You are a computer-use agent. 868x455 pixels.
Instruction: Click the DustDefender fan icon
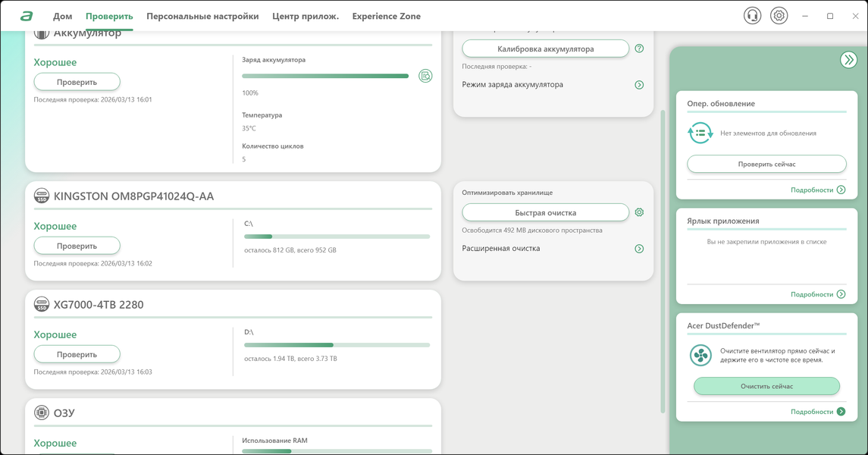(700, 356)
